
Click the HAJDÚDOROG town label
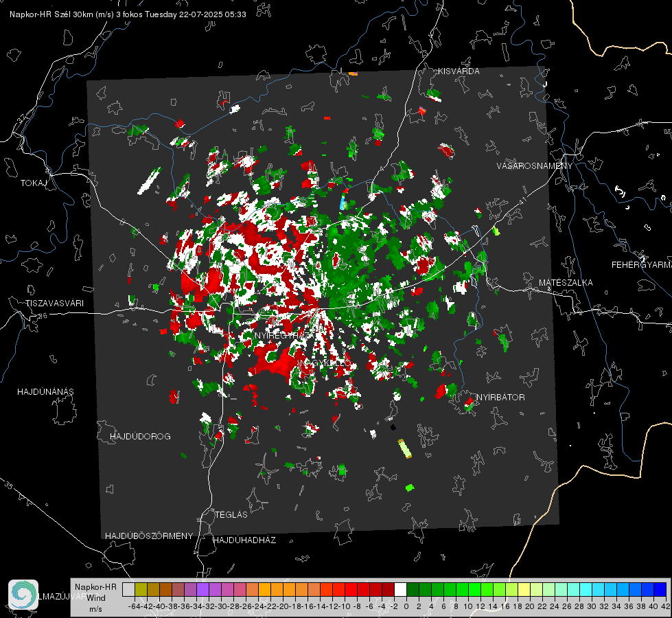click(x=140, y=436)
